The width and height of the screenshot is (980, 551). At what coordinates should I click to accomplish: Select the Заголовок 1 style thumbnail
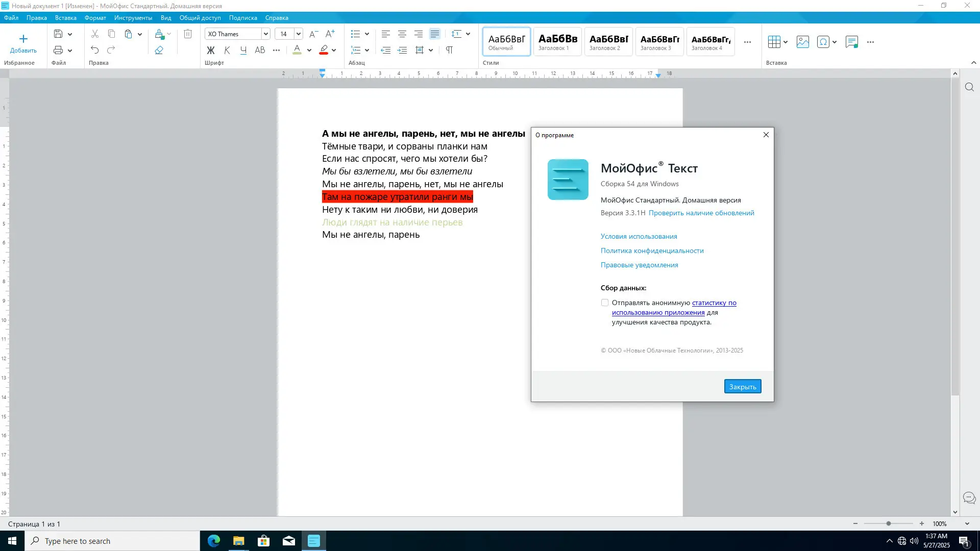tap(557, 41)
